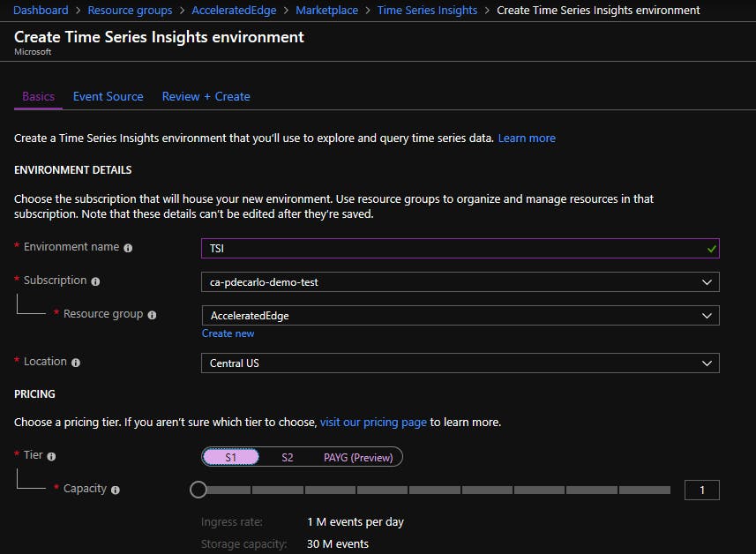Image resolution: width=756 pixels, height=554 pixels.
Task: Open the visit our pricing page link
Action: tap(373, 423)
